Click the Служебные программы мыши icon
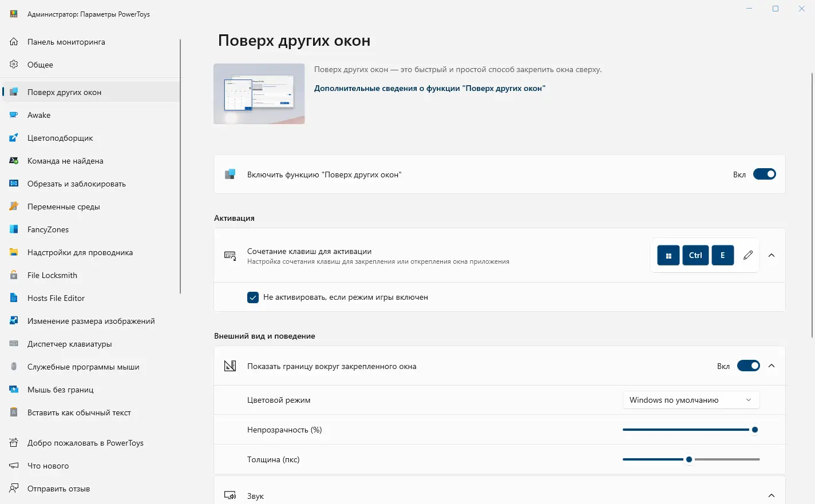 coord(14,367)
